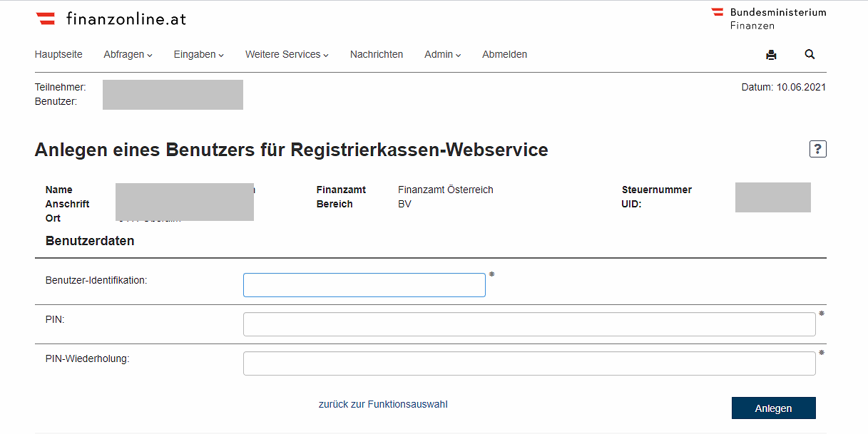Open help with question mark icon

(x=817, y=149)
